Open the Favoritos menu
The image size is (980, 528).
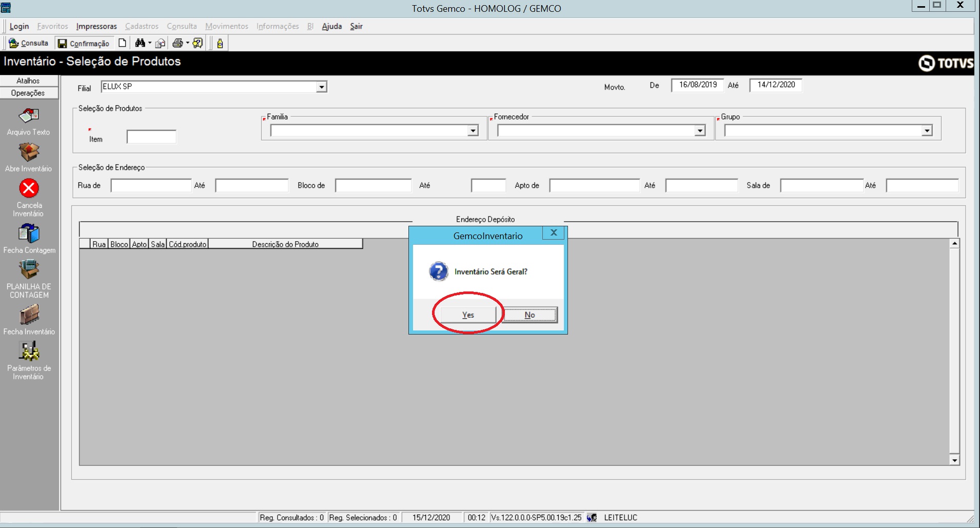click(x=52, y=26)
